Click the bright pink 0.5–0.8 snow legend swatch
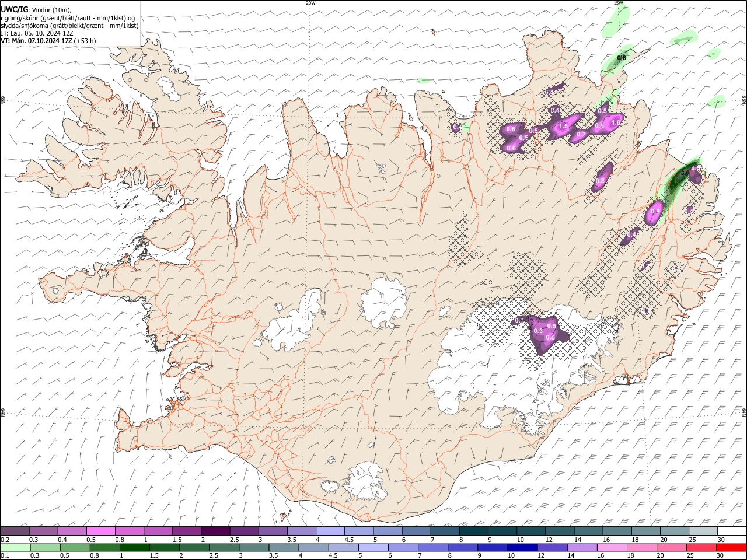 pyautogui.click(x=100, y=531)
